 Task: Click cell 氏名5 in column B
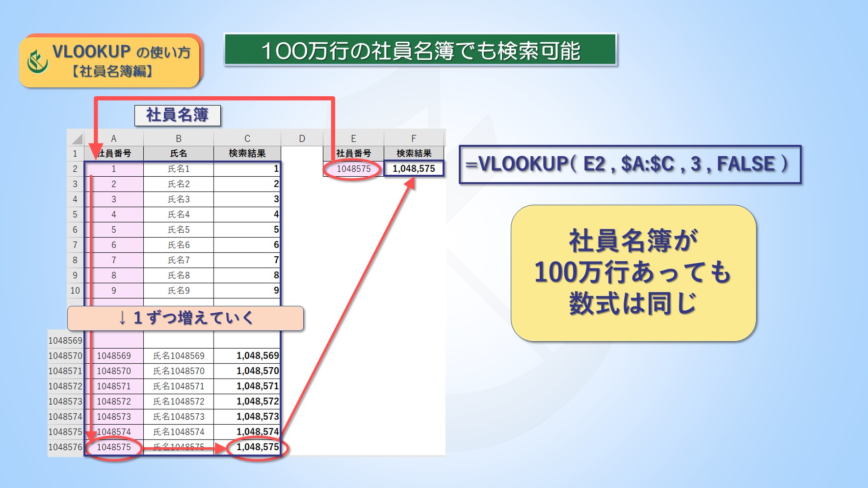tap(179, 230)
